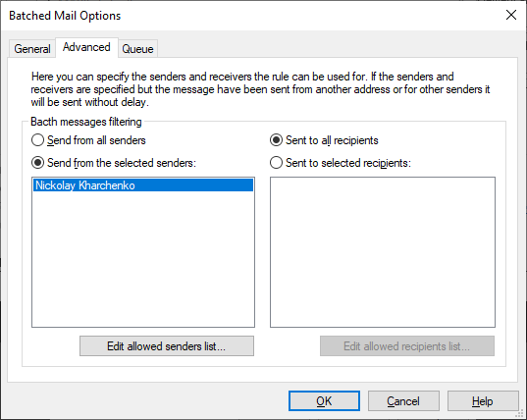
Task: Cancel the Batched Mail Options dialog
Action: 403,400
